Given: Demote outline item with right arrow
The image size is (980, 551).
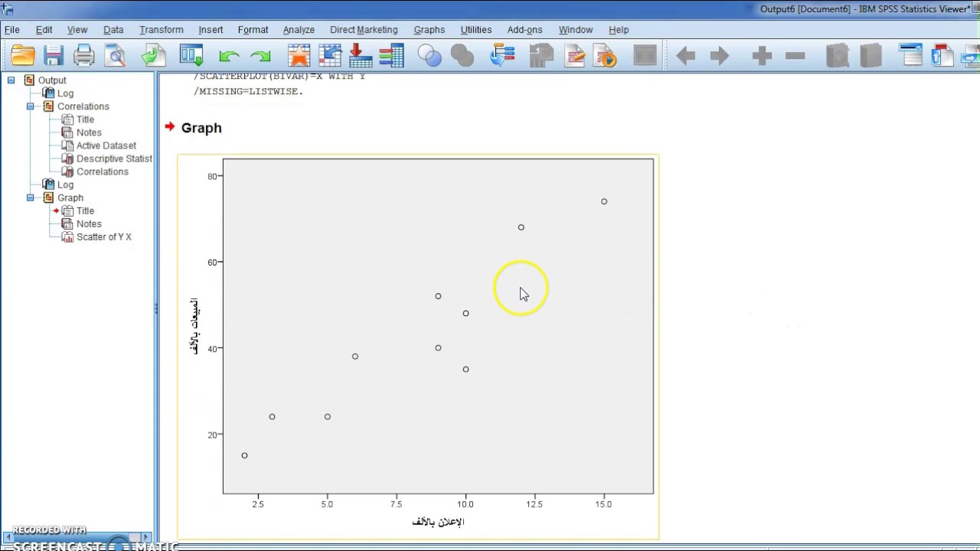Looking at the screenshot, I should 719,56.
